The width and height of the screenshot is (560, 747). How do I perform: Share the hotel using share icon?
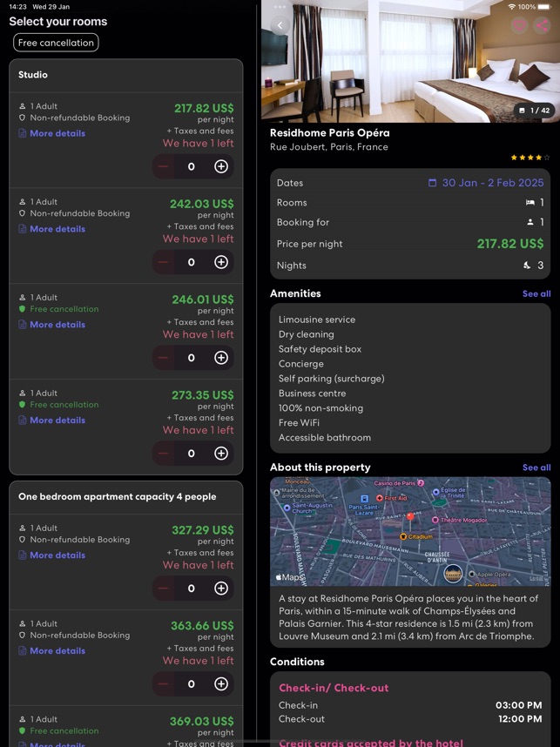542,25
